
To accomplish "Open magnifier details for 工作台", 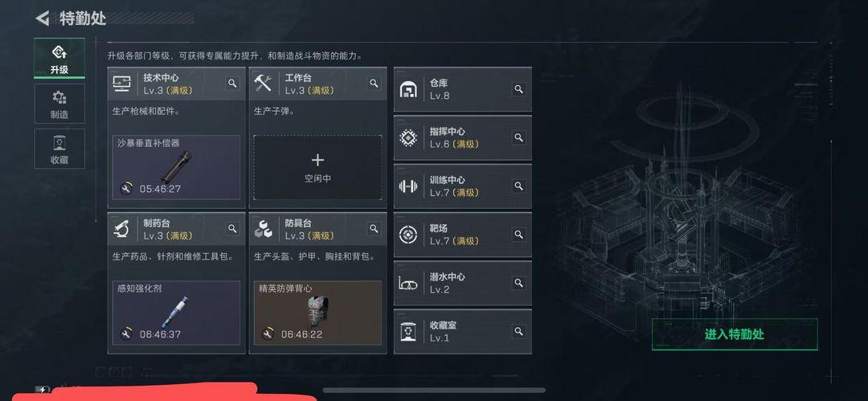I will pyautogui.click(x=375, y=84).
